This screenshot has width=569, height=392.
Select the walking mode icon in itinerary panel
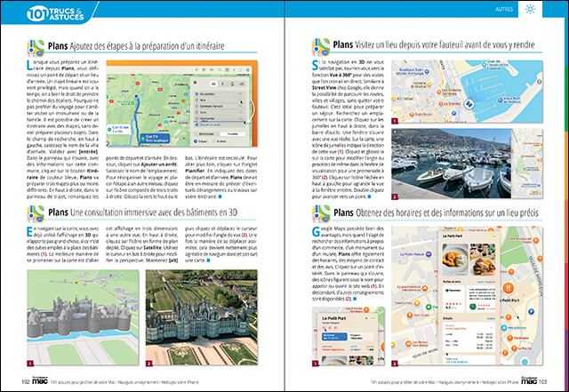222,84
